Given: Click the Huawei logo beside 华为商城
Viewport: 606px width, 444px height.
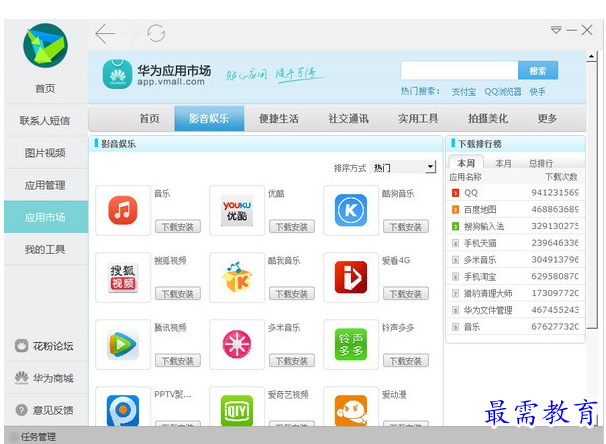Looking at the screenshot, I should (22, 378).
